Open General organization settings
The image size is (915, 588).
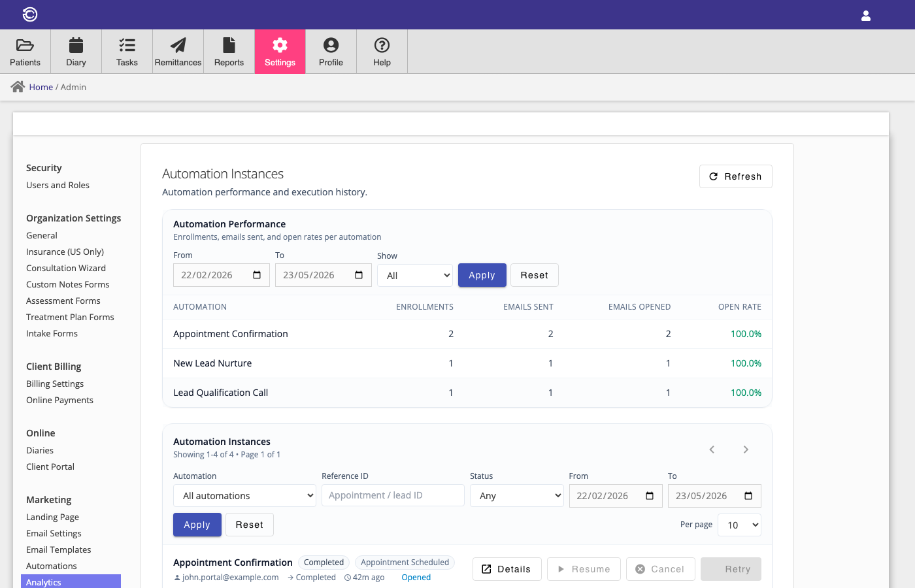42,235
